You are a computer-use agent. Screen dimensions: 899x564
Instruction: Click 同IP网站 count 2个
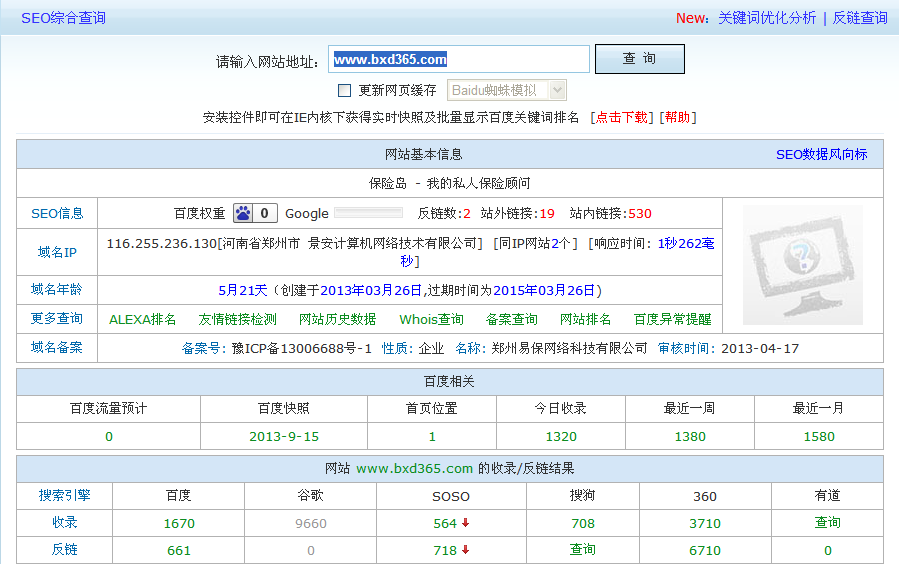pos(560,244)
